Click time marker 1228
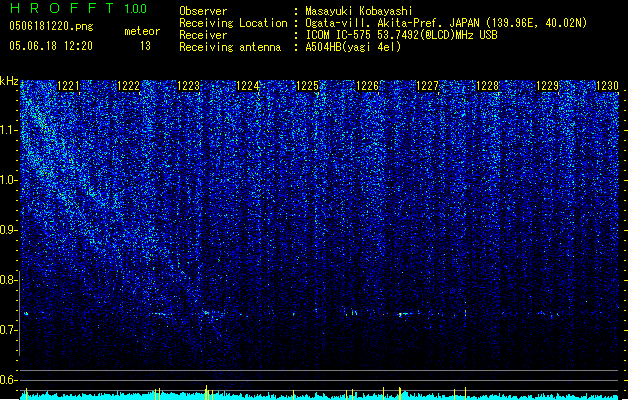 pyautogui.click(x=487, y=86)
